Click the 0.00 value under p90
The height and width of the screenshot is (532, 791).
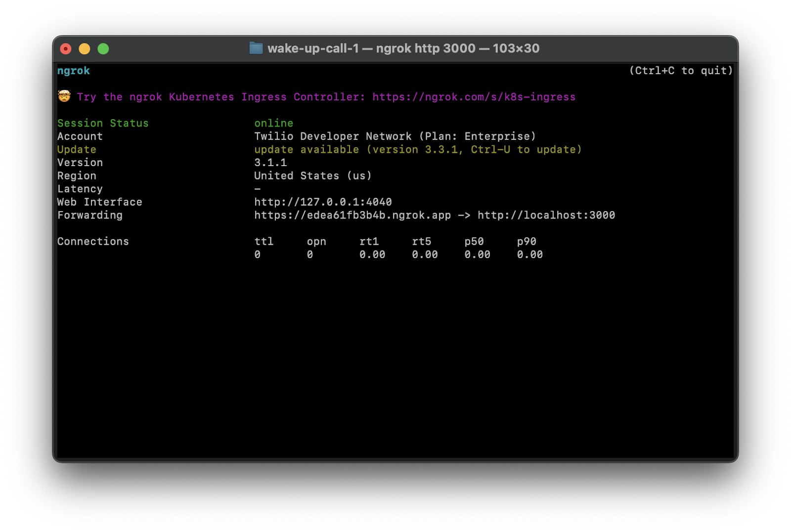tap(530, 255)
